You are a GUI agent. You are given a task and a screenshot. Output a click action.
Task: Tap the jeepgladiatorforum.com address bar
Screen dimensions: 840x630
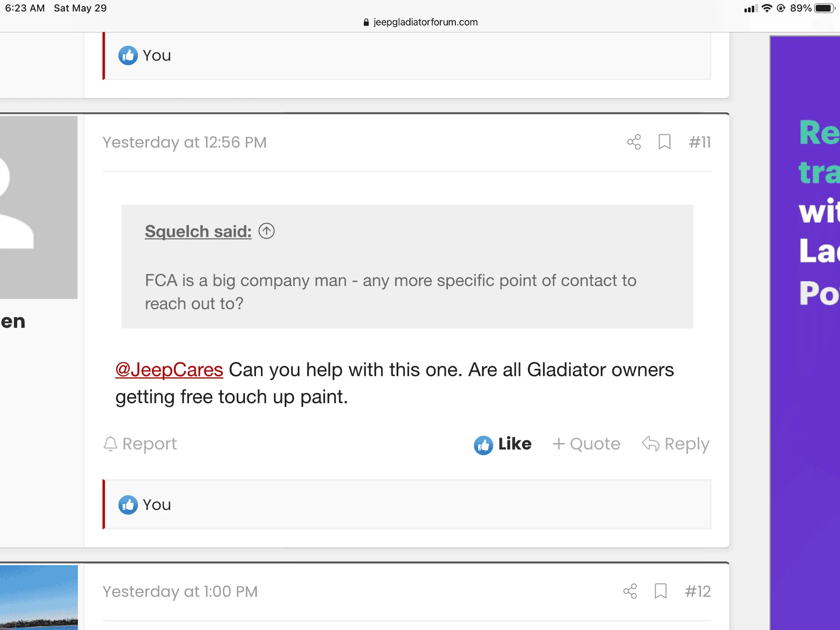420,22
